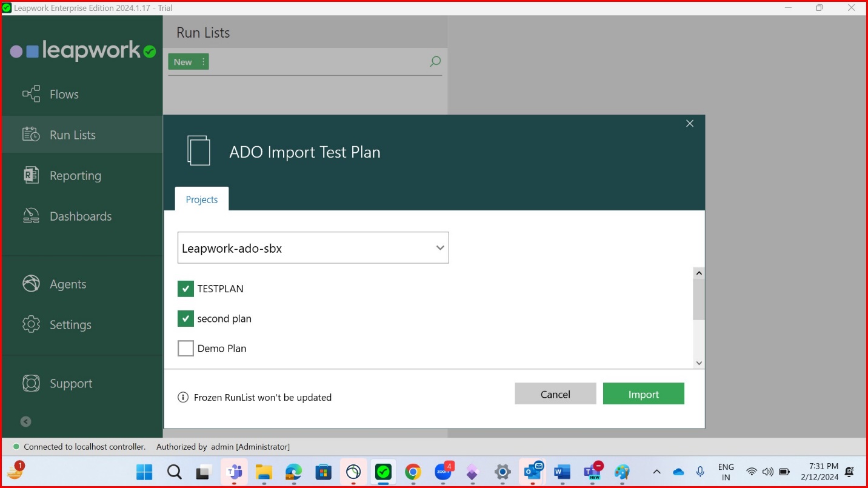Collapse the sidebar with the chevron arrow

(24, 421)
